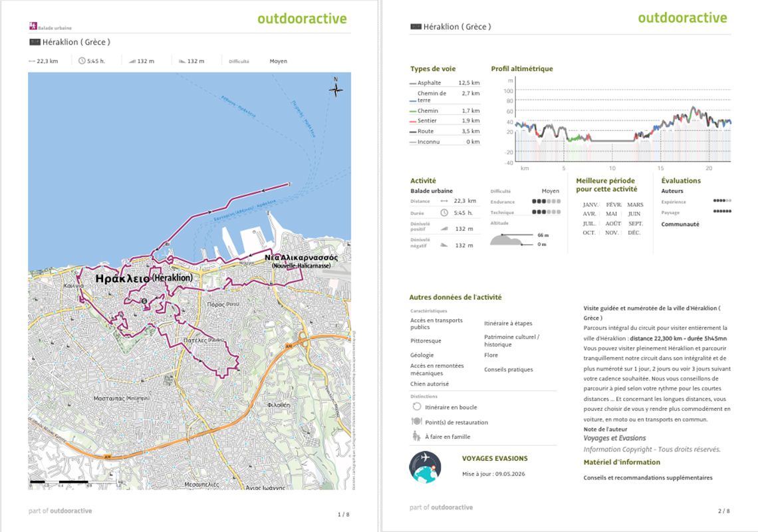Click the Chemin de terre legend row
This screenshot has width=758, height=532.
(x=445, y=96)
